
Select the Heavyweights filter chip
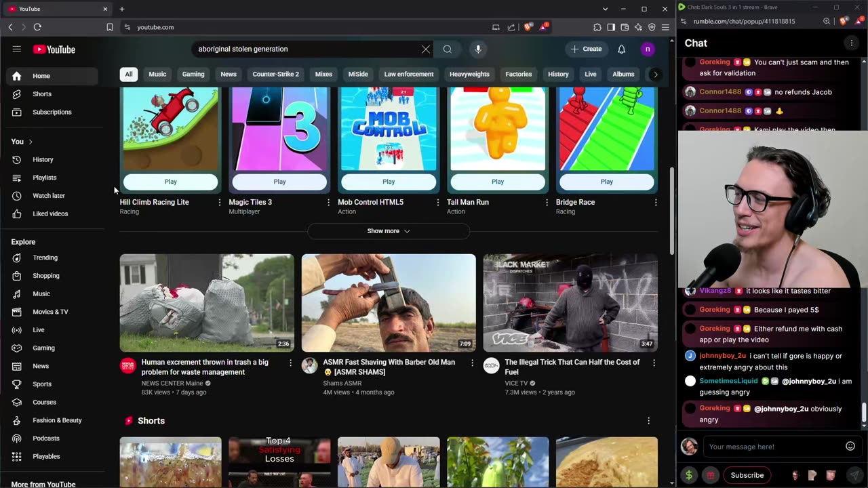(x=469, y=75)
